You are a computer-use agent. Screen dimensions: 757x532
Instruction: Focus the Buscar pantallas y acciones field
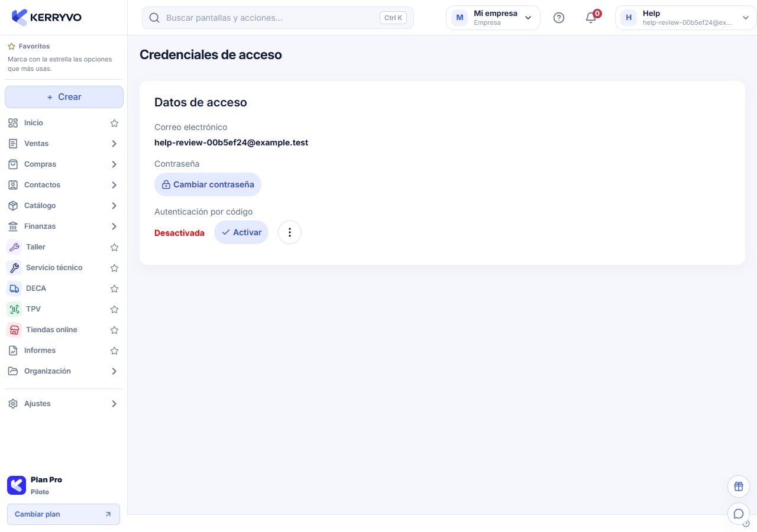coord(278,18)
